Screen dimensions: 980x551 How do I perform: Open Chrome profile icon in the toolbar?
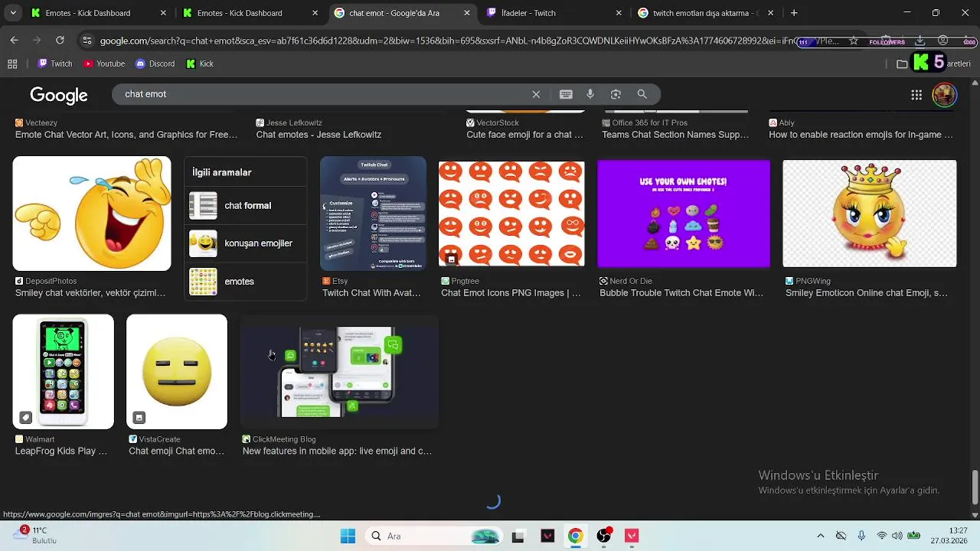943,41
